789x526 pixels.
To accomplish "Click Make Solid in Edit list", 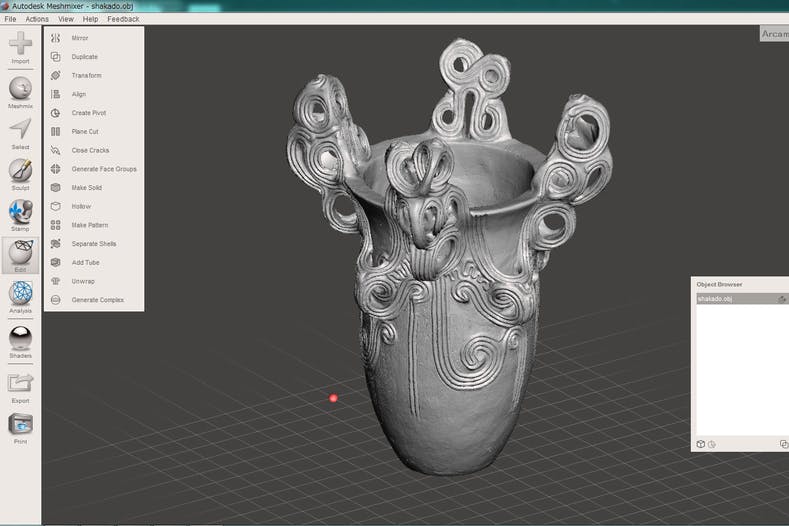I will (86, 188).
